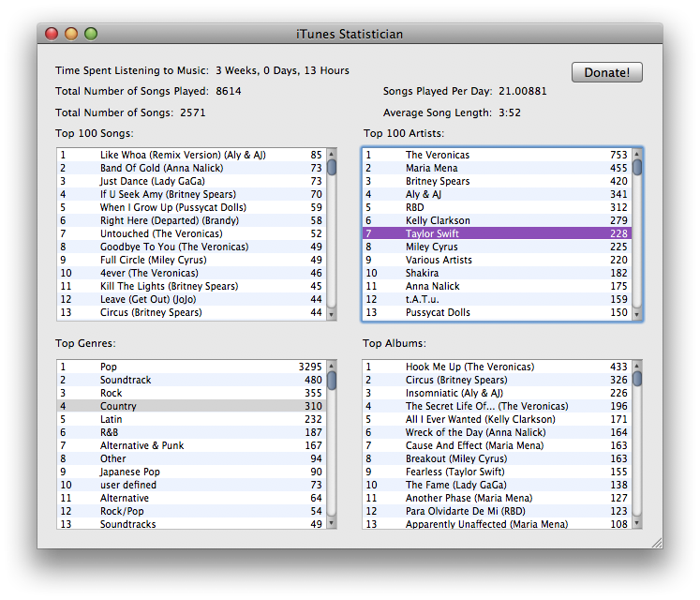
Task: Select album Para Olvidarte De Mi (RBD)
Action: coord(498,511)
